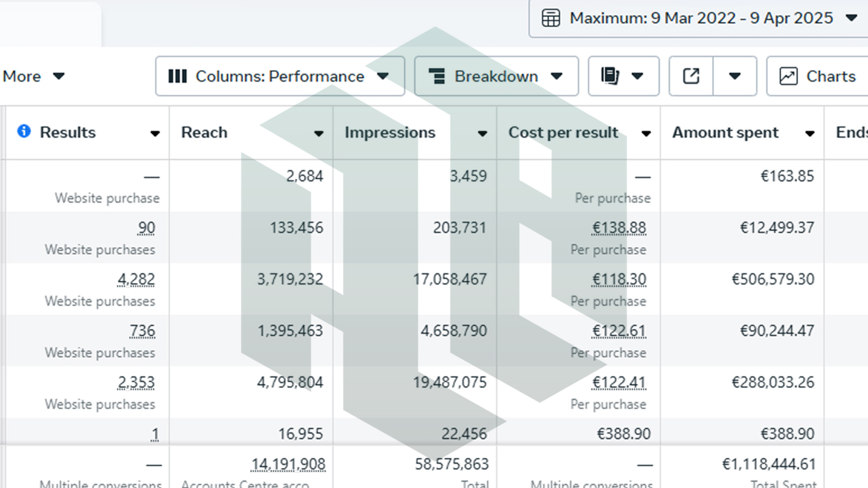Click the Results info icon
This screenshot has width=868, height=488.
(x=24, y=131)
